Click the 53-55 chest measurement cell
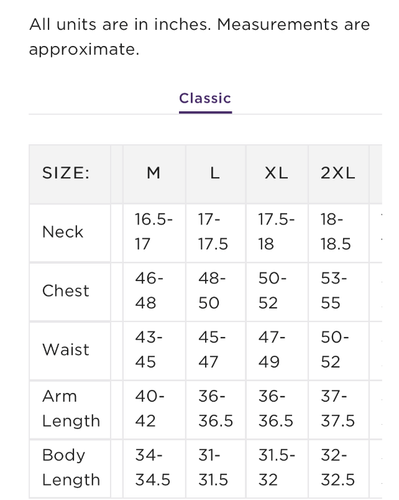 click(338, 292)
